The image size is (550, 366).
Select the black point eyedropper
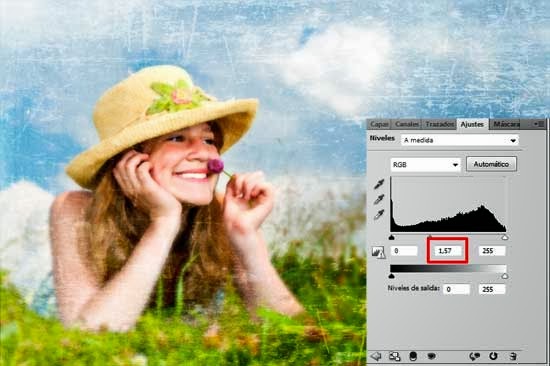tap(379, 184)
